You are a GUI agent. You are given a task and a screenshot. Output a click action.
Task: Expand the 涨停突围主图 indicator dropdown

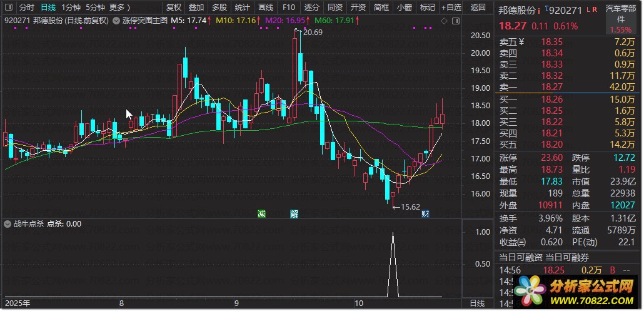[x=116, y=21]
